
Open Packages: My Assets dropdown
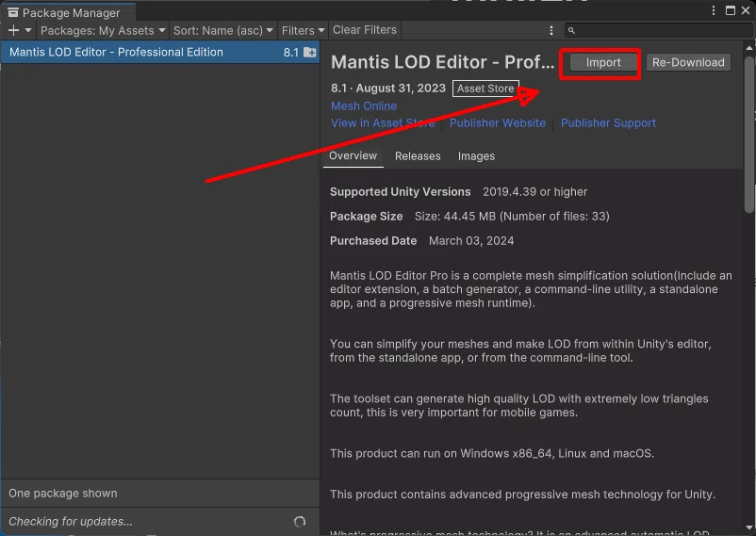click(x=103, y=30)
